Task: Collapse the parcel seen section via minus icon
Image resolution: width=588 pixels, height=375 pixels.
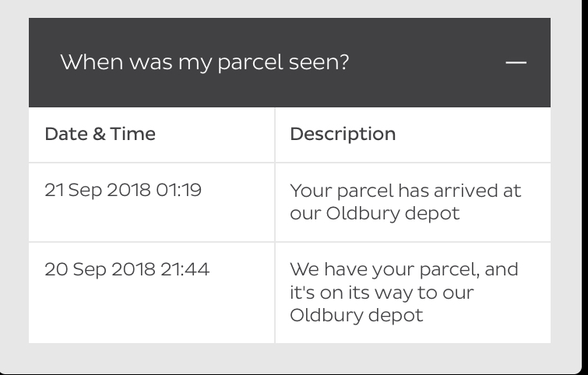Action: click(516, 62)
